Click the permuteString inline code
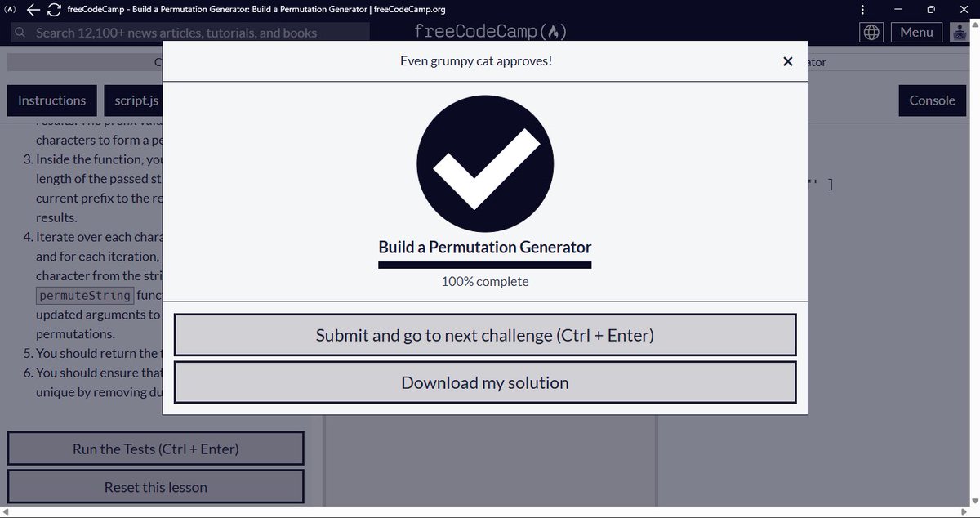 click(x=85, y=295)
